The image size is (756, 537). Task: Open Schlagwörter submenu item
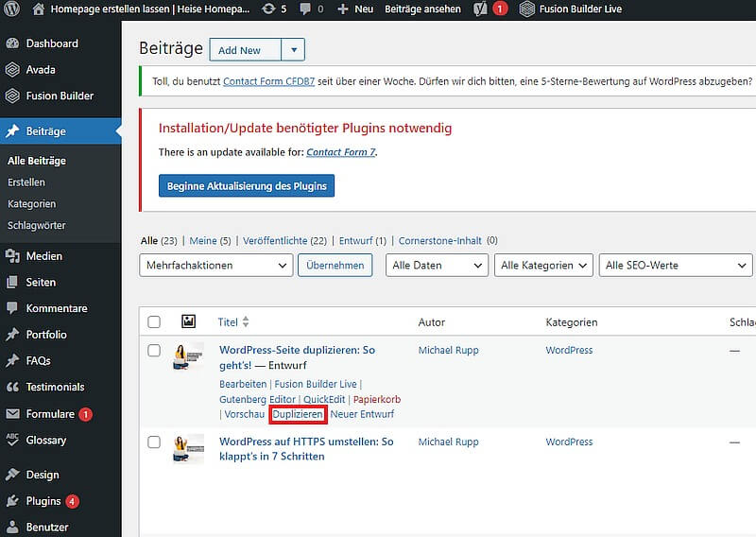pos(37,225)
